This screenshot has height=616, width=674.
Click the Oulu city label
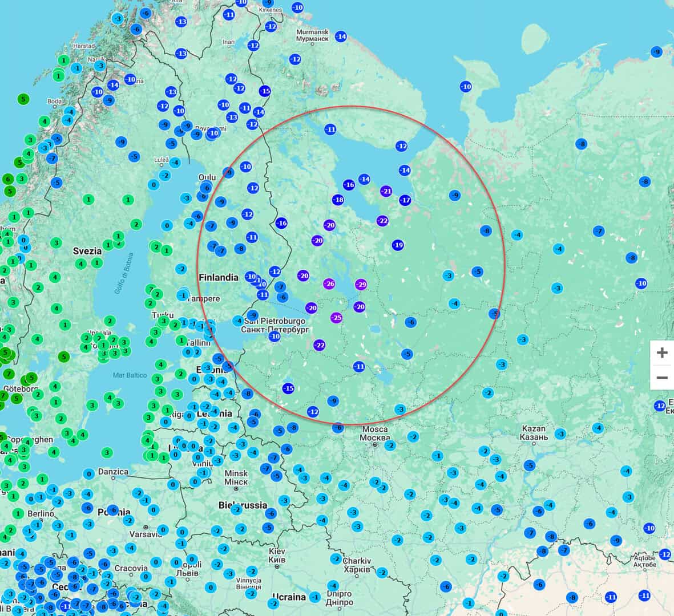point(207,177)
